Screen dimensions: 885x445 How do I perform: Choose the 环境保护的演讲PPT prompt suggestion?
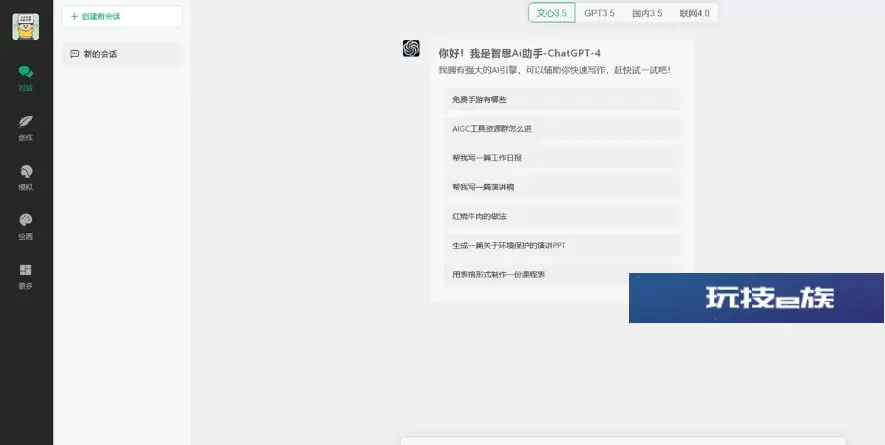[x=562, y=245]
